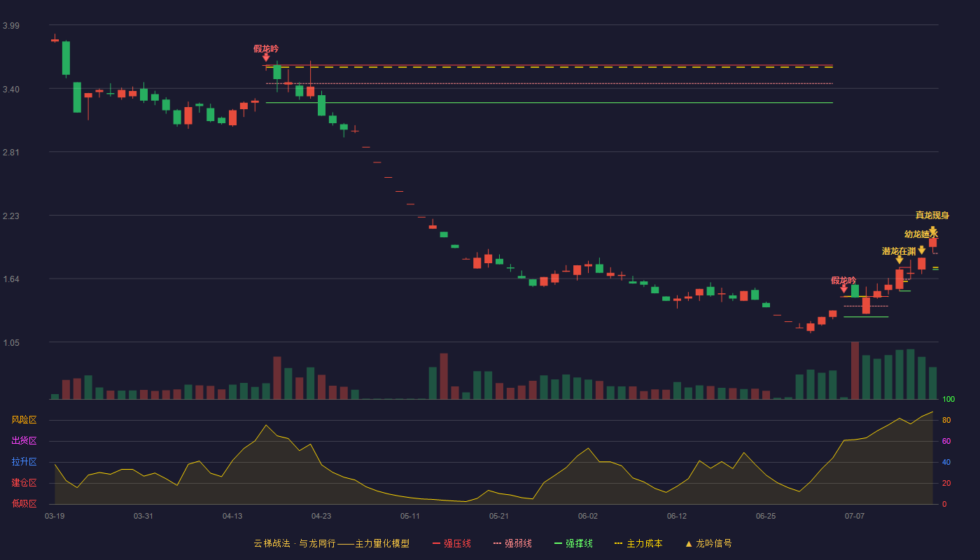The width and height of the screenshot is (980, 560).
Task: Click the 3.40 price axis label
Action: click(x=10, y=90)
